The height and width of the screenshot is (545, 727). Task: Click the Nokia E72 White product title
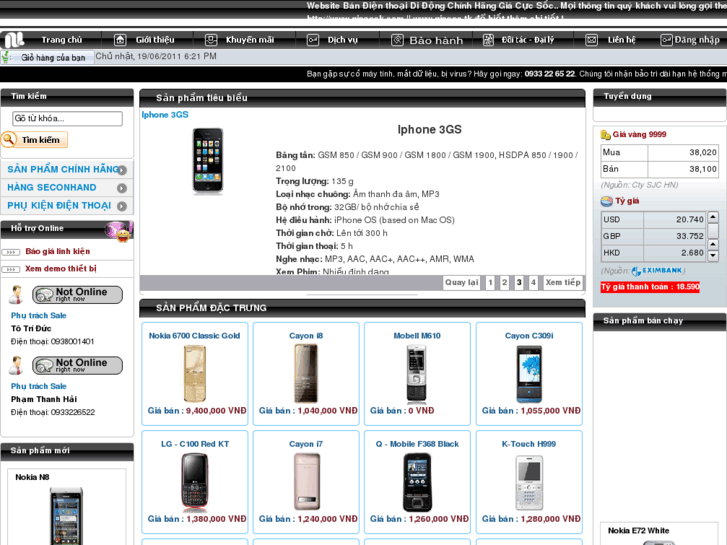pyautogui.click(x=638, y=531)
